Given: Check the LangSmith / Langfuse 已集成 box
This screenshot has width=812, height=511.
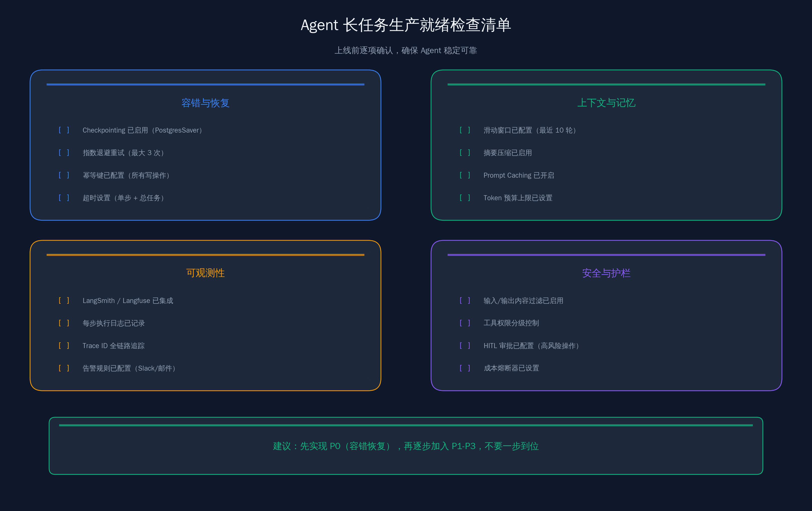Looking at the screenshot, I should point(64,300).
